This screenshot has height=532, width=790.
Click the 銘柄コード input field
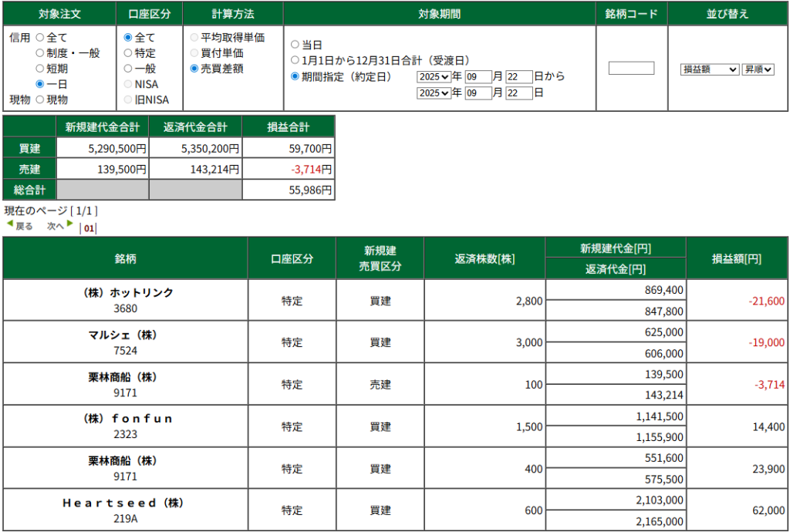631,68
